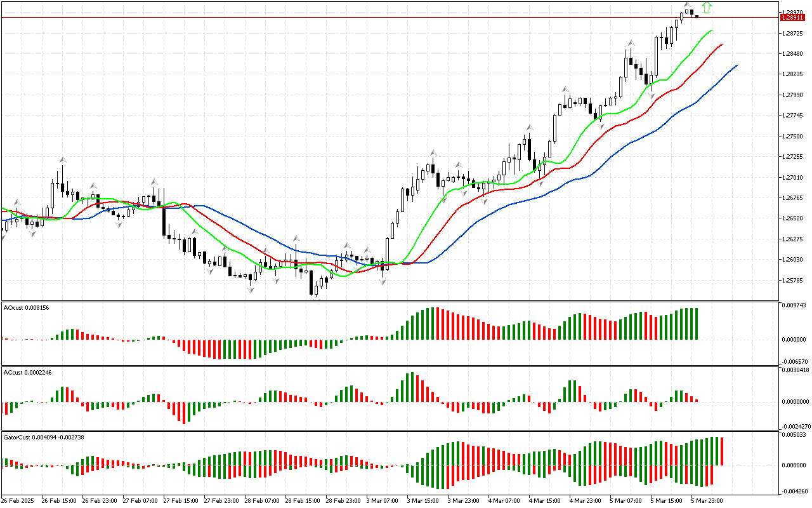The image size is (812, 508).
Task: Click the 0.009743 value on AOcust scale
Action: (x=794, y=307)
